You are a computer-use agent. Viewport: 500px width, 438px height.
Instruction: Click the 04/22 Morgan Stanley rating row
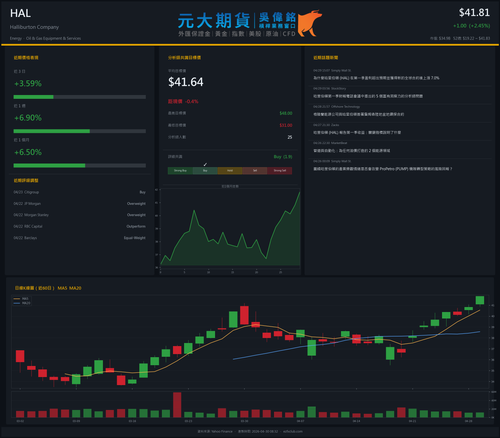point(80,215)
